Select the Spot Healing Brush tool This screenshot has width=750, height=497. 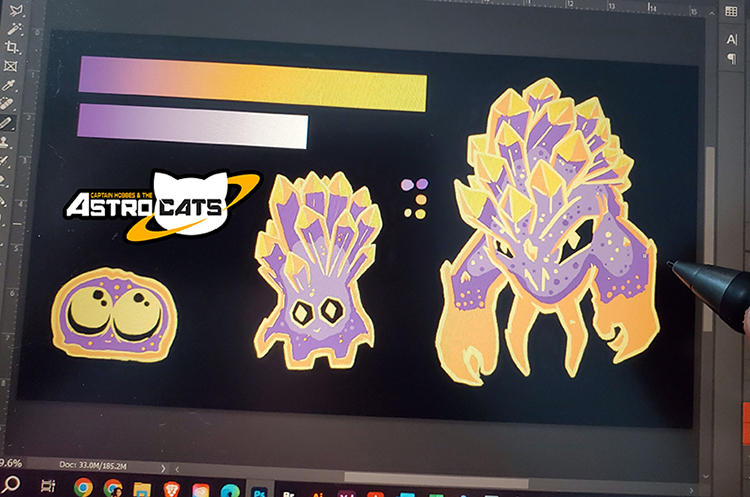(x=8, y=103)
